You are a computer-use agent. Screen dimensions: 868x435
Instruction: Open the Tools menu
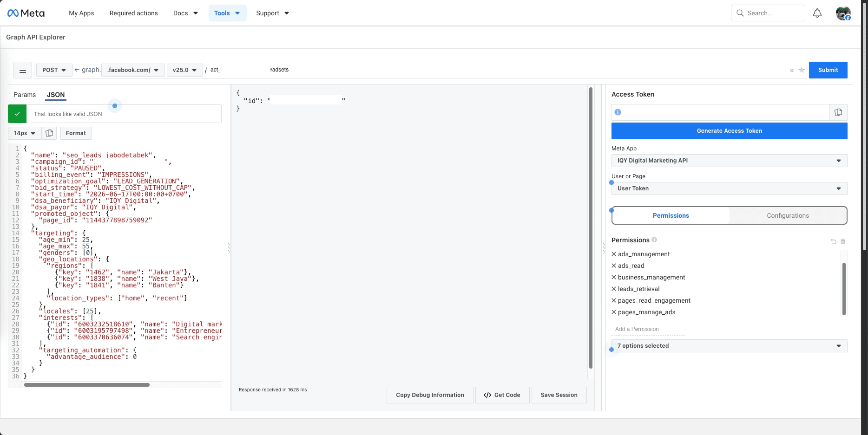pos(227,13)
